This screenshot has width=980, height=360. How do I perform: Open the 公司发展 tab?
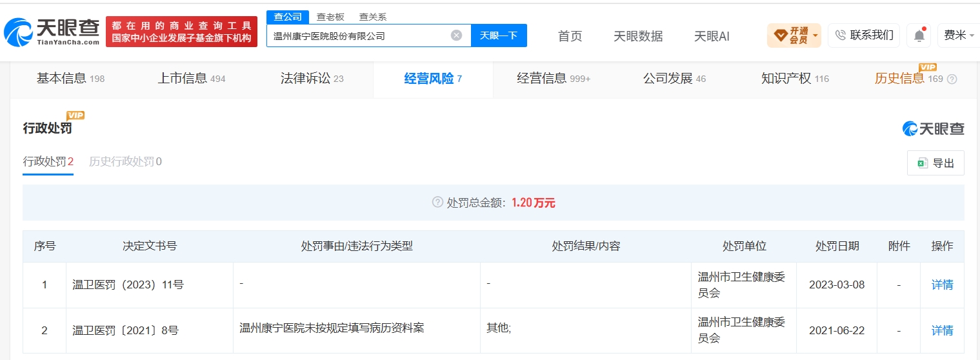pyautogui.click(x=674, y=79)
